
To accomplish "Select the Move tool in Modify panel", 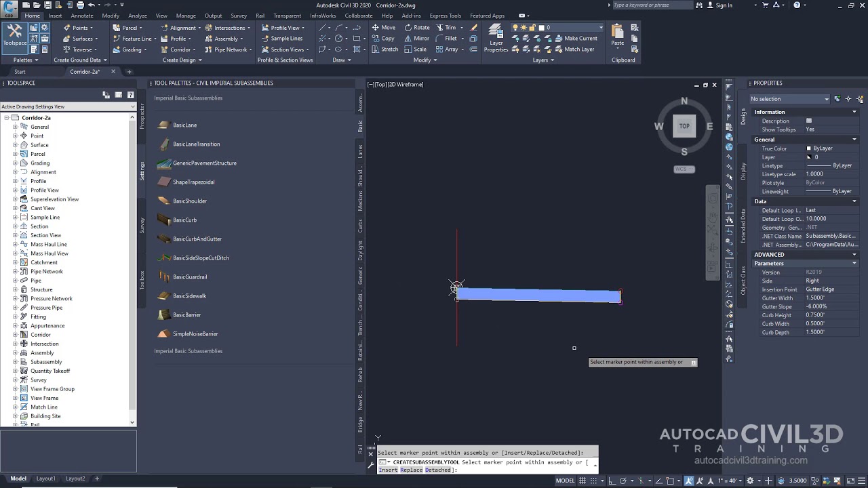I will click(x=383, y=28).
